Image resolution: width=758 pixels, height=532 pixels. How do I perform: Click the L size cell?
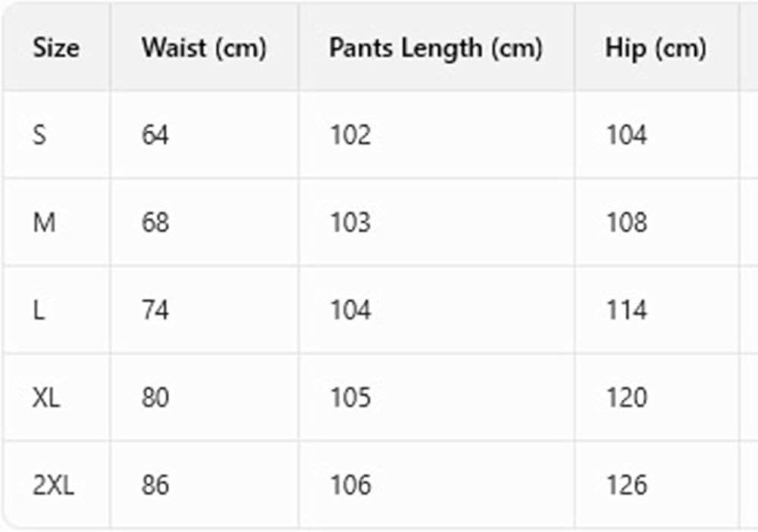click(x=39, y=310)
